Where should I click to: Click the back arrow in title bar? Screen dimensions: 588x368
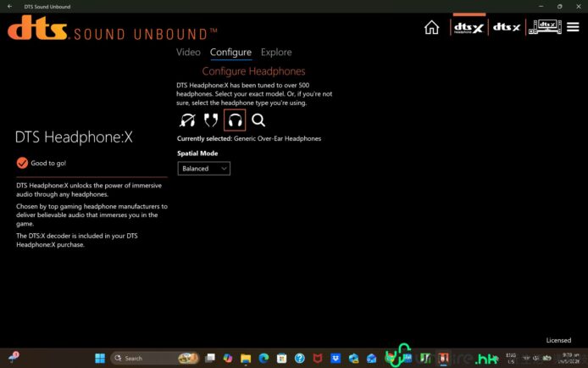pos(9,7)
